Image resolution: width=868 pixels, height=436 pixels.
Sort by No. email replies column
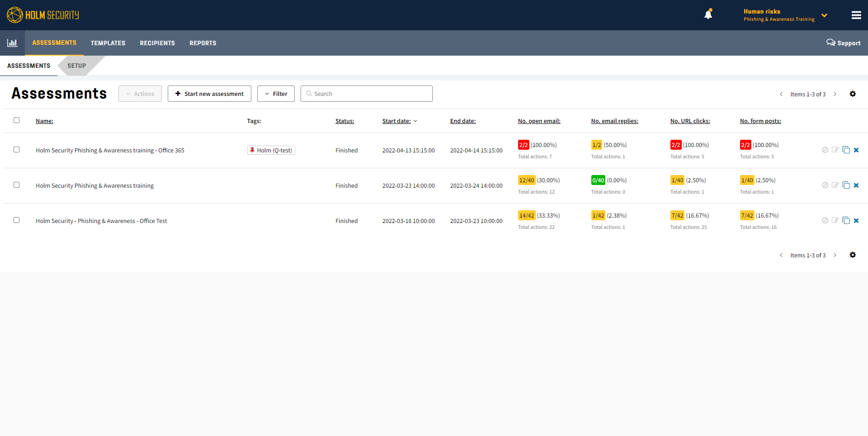click(615, 121)
